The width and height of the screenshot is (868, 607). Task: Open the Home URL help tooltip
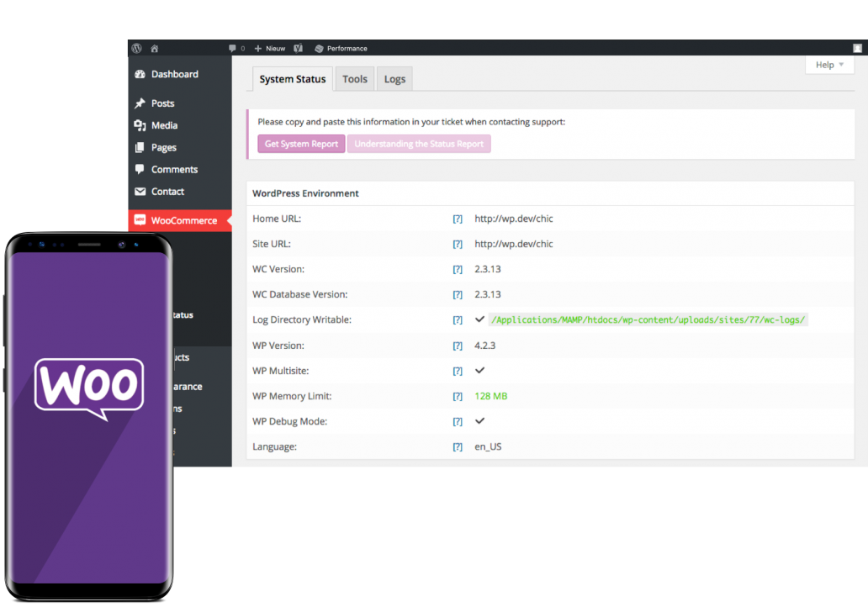(x=457, y=219)
